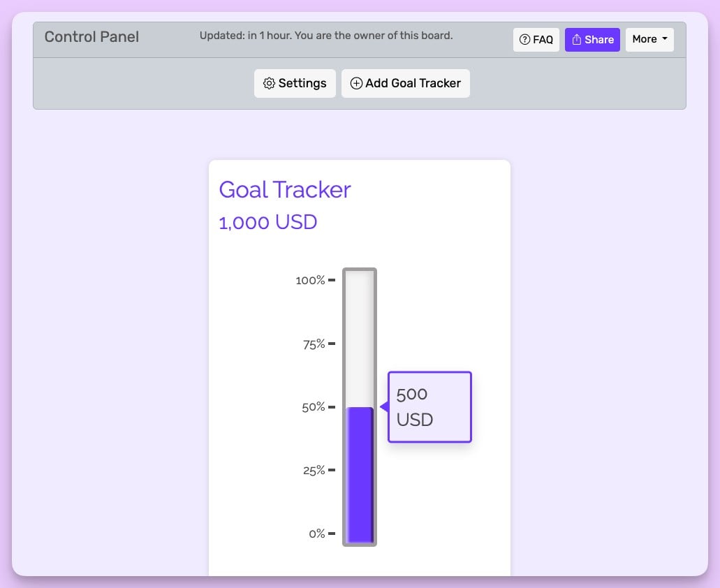Click the Add Goal Tracker text
The height and width of the screenshot is (588, 720).
413,83
